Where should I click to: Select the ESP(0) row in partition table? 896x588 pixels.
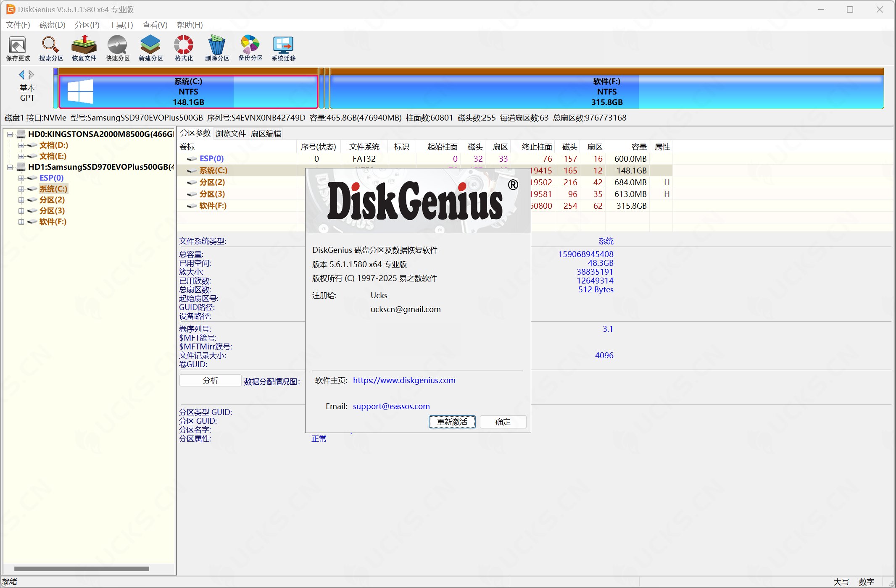(x=425, y=159)
